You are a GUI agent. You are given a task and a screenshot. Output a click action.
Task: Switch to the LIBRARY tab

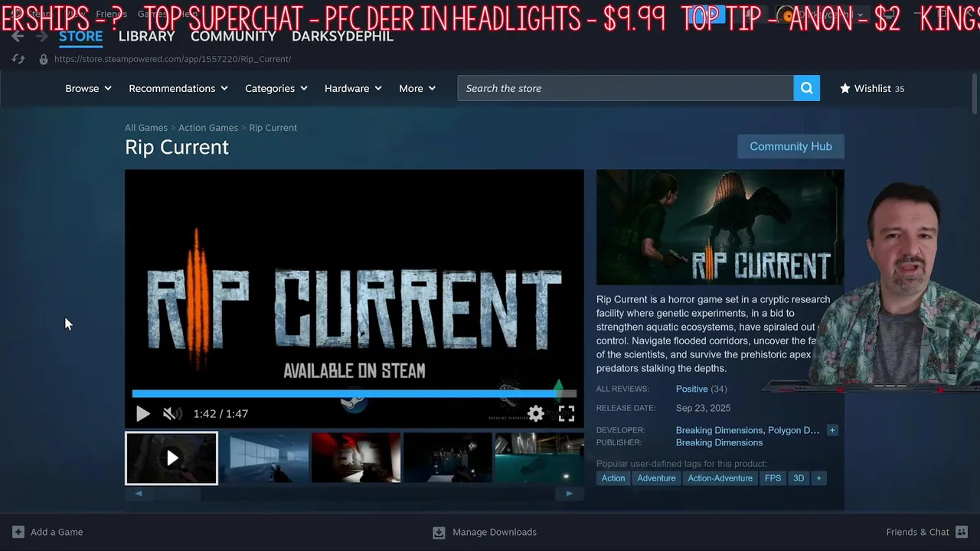[x=146, y=36]
